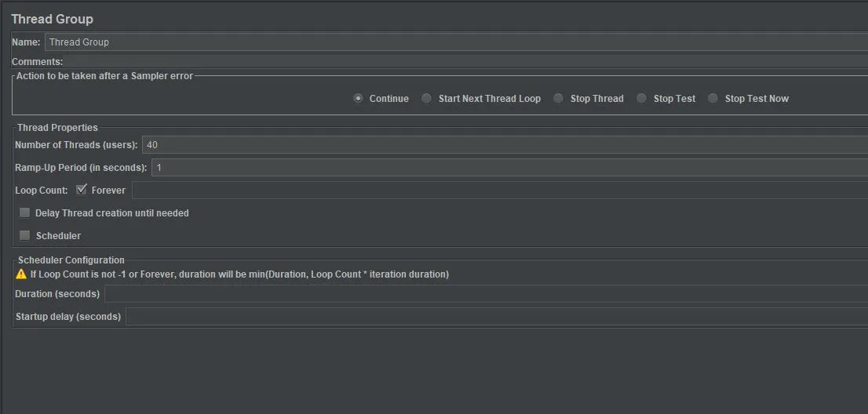Click the Loop Count value field

(499, 191)
